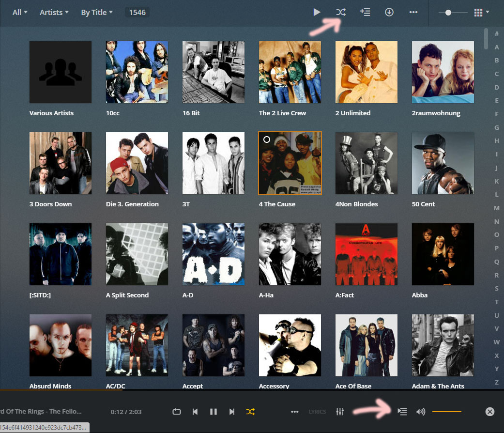Skip to previous track in the player
This screenshot has height=433, width=504.
click(195, 412)
